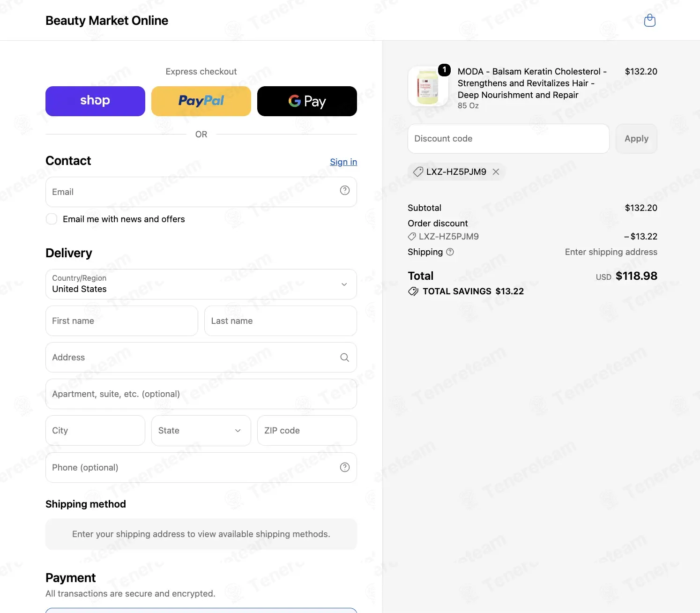
Task: Click the shipping info question mark icon
Action: pos(450,252)
